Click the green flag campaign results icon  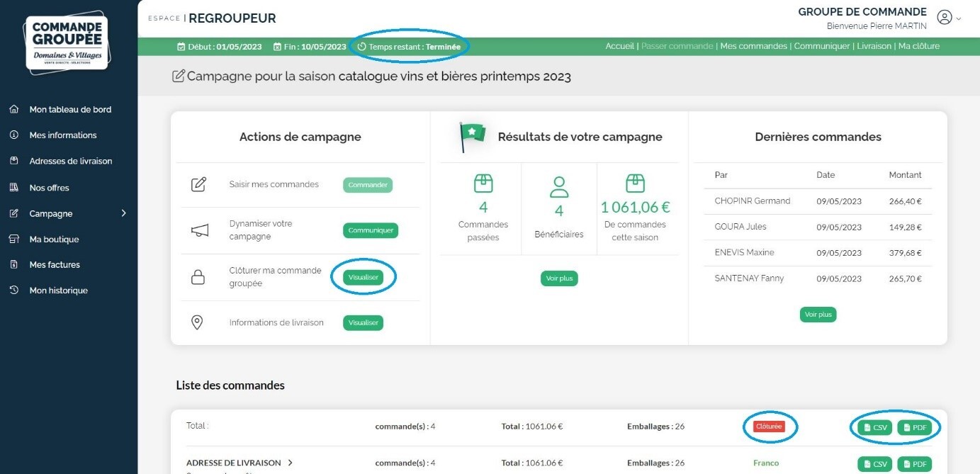473,136
